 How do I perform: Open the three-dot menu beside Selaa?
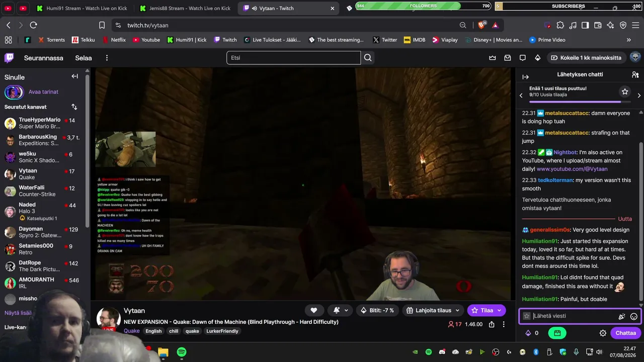pos(107,58)
